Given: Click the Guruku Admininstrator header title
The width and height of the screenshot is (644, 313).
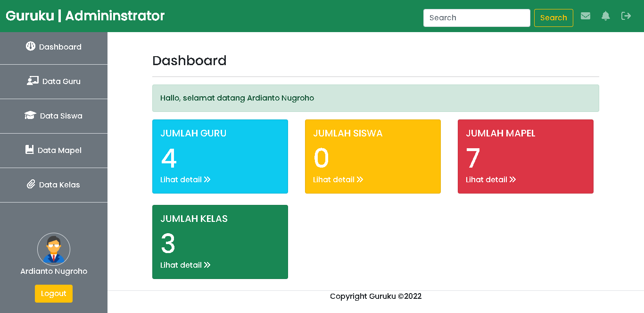Looking at the screenshot, I should [84, 15].
